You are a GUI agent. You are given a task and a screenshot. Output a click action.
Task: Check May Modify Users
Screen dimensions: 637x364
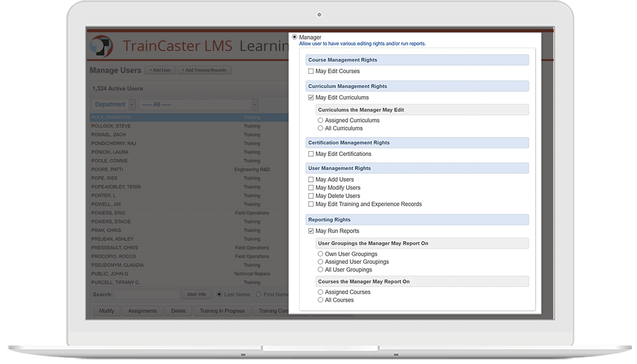311,188
